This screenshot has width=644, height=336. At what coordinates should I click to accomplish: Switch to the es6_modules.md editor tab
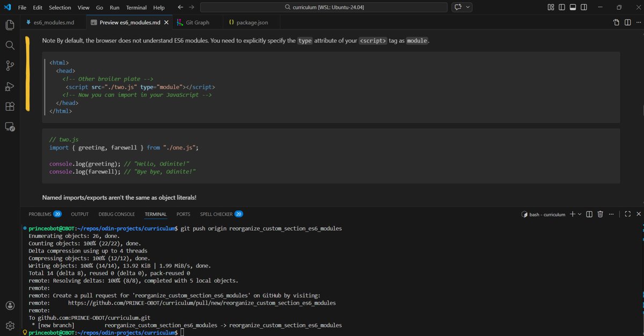click(x=52, y=23)
